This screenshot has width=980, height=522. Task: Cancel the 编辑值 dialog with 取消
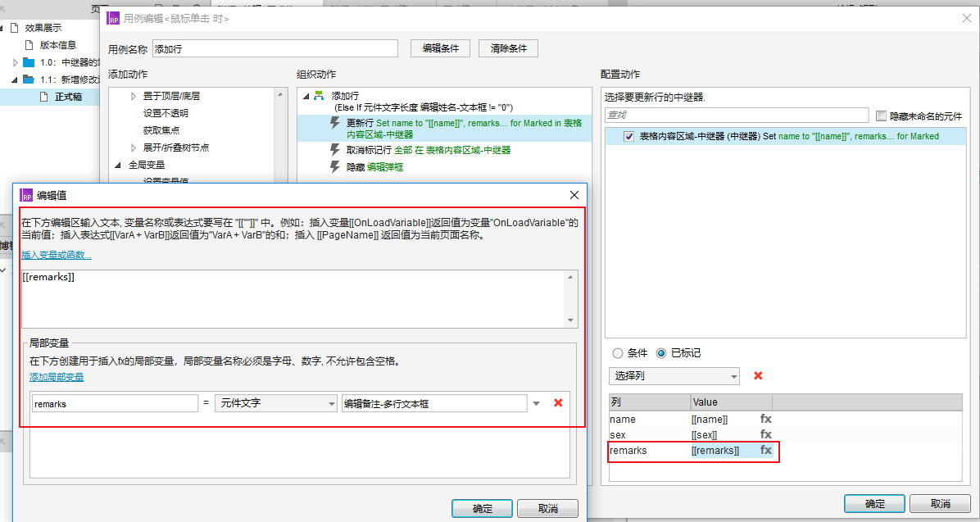click(547, 508)
